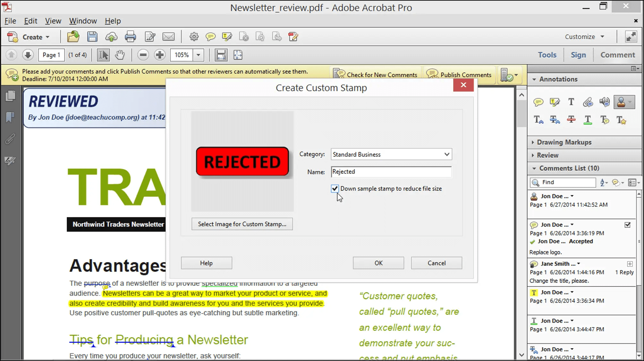Open the Edit menu
Image resolution: width=644 pixels, height=361 pixels.
[x=30, y=21]
